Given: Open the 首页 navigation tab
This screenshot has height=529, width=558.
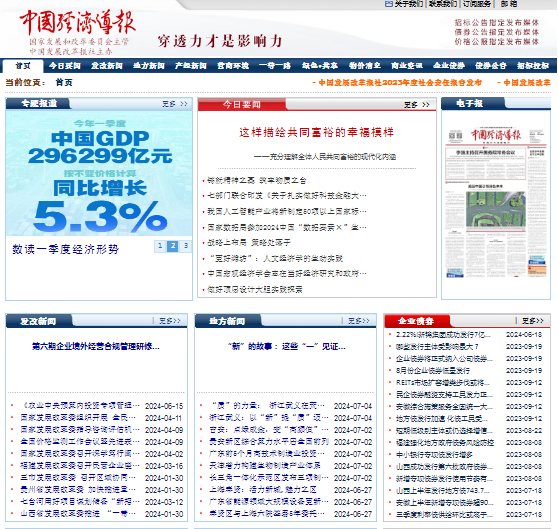Looking at the screenshot, I should [x=23, y=66].
